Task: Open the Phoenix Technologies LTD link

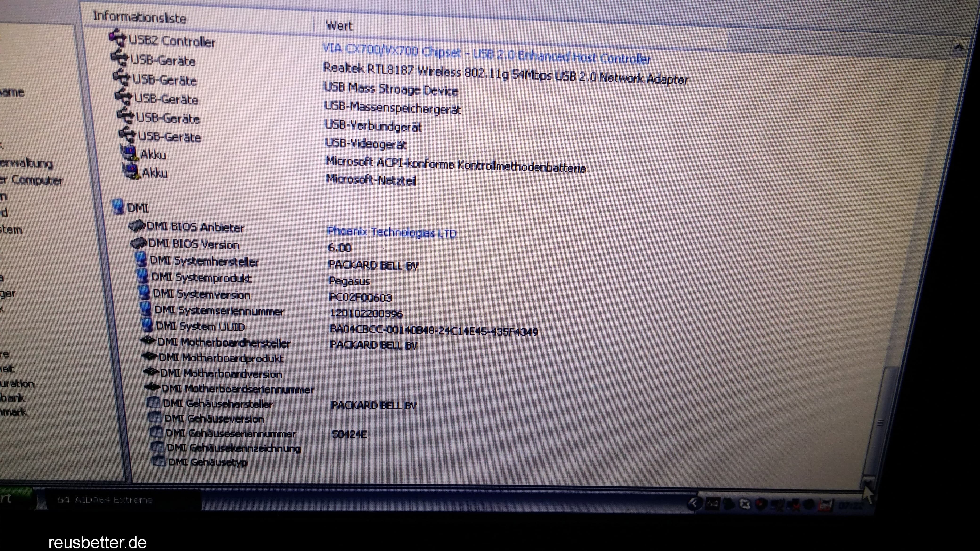Action: click(x=392, y=232)
